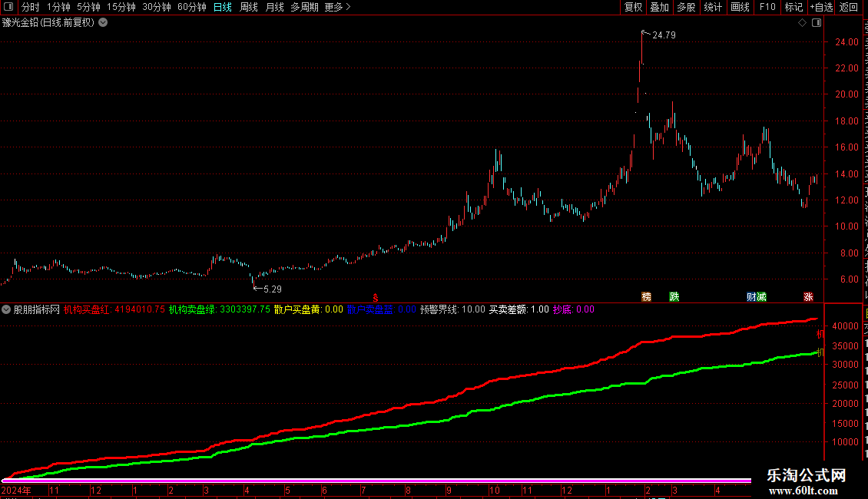Click the 40000 indicator axis label
The height and width of the screenshot is (499, 868).
(845, 326)
